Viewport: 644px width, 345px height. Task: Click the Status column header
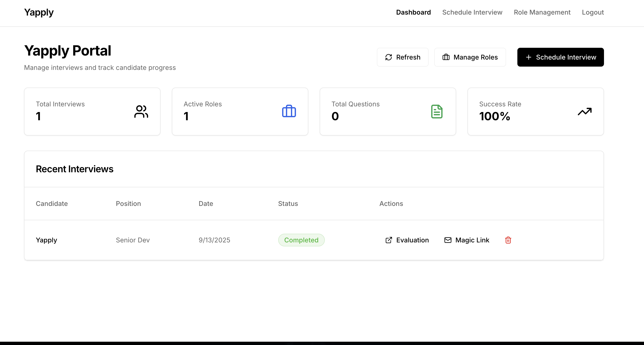pyautogui.click(x=288, y=204)
